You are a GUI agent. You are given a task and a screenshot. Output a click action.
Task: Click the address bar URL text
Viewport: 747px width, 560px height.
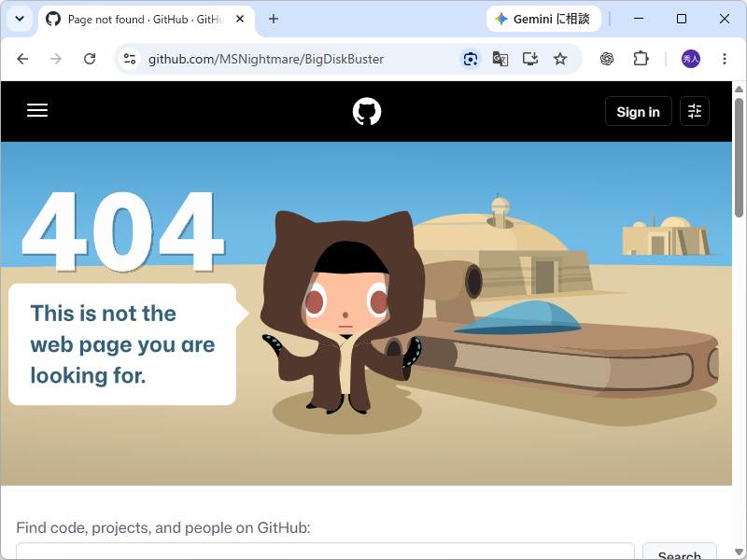coord(266,59)
